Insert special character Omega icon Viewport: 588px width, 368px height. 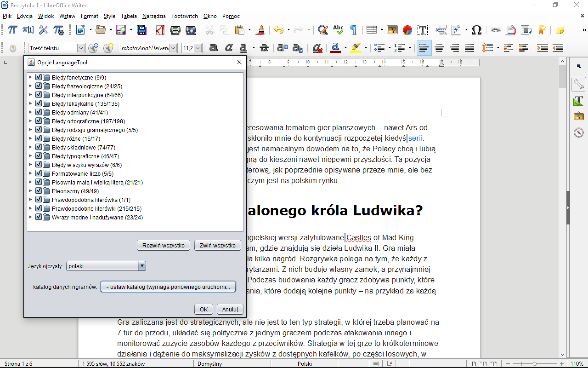[x=476, y=30]
